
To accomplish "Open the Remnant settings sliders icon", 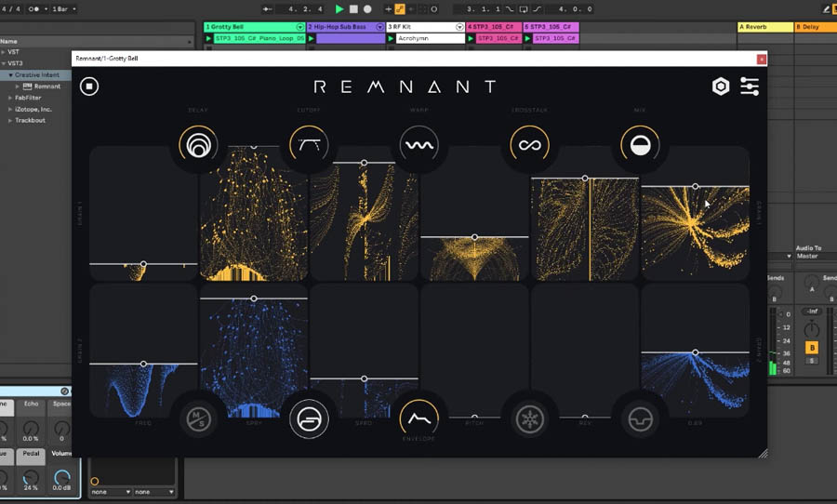I will click(x=750, y=86).
